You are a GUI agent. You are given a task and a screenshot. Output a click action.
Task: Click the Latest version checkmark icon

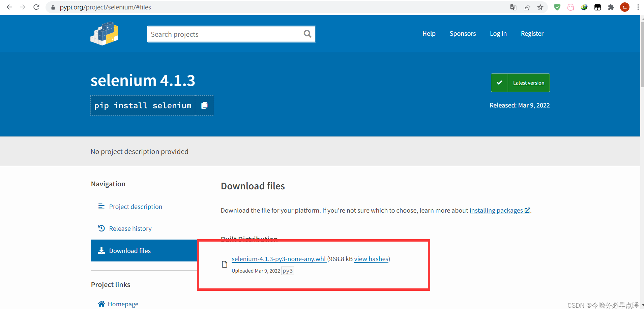coord(499,83)
